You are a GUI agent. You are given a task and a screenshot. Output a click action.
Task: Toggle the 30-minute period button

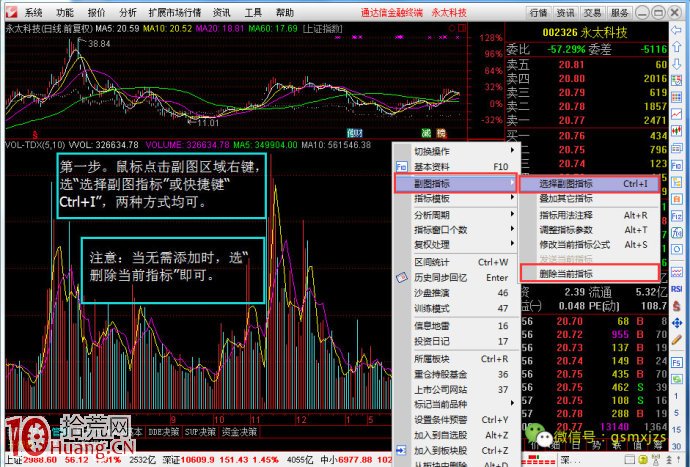[x=676, y=446]
